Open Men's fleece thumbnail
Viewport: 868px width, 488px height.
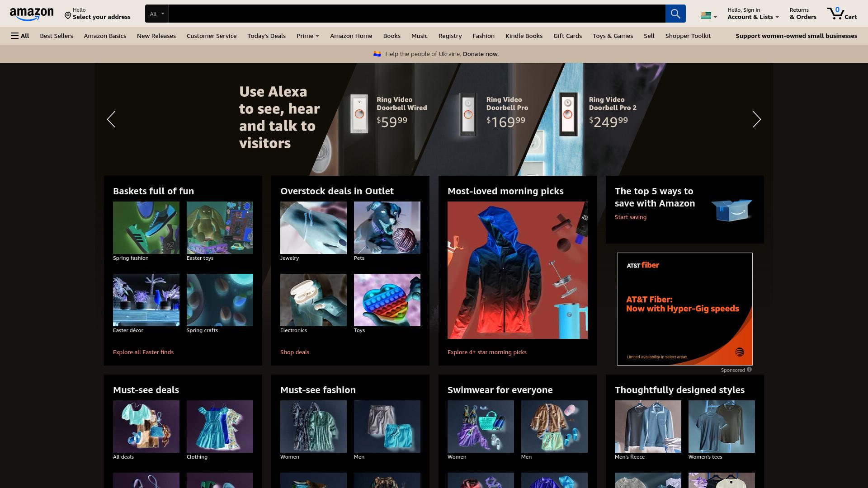click(648, 427)
